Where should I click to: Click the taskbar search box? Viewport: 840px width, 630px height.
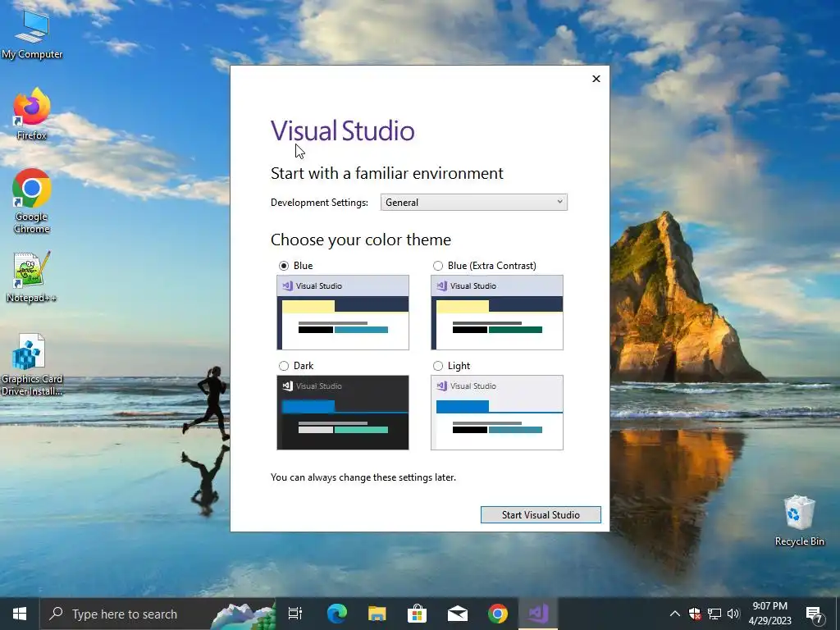point(157,614)
